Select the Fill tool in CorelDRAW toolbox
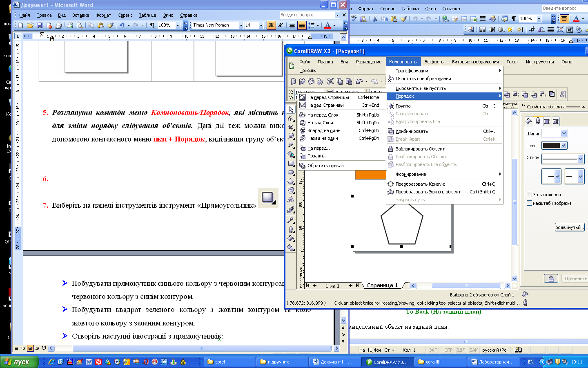Screen dimensions: 588x368 coord(291,239)
